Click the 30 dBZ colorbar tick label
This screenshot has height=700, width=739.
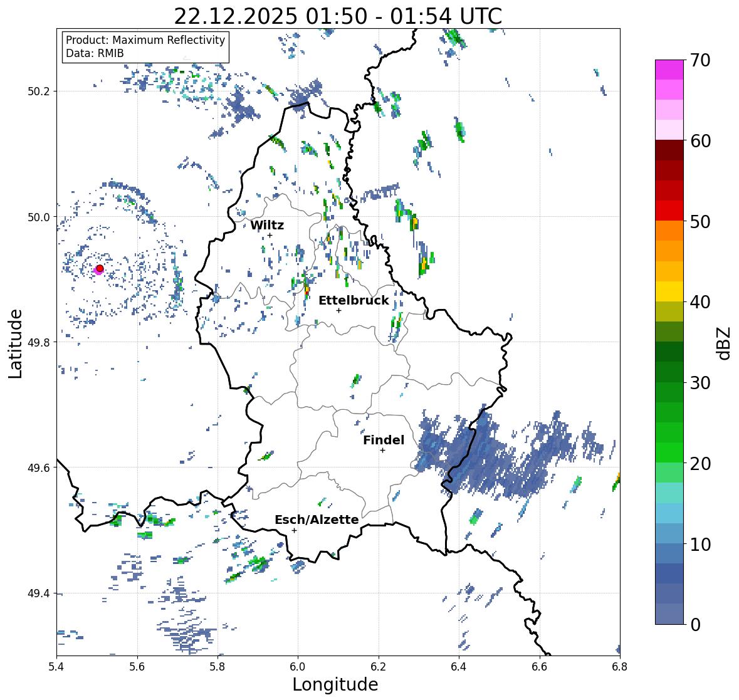click(700, 383)
